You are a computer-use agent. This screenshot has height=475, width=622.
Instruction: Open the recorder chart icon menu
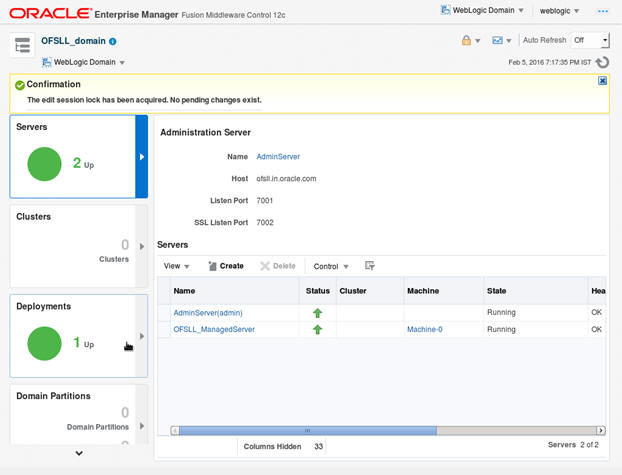[497, 40]
